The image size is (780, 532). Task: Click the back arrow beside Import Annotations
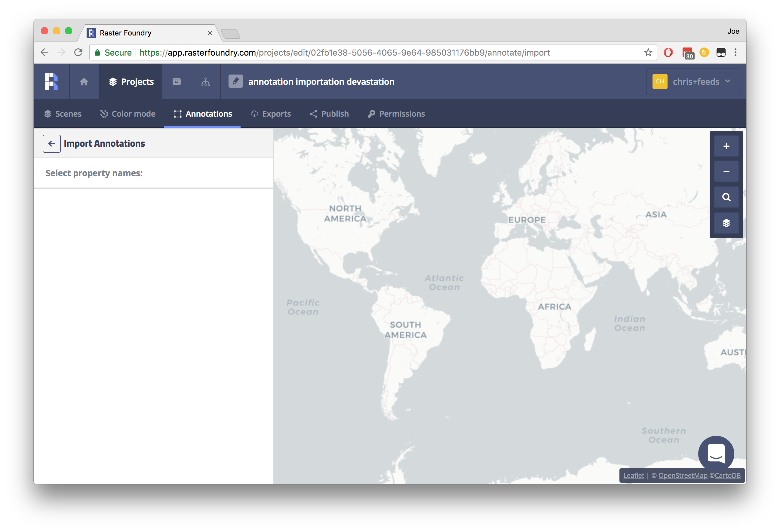52,144
